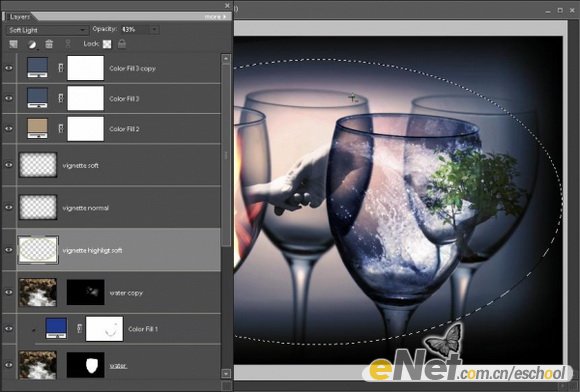Click the mask link icon on Color Fill 3 copy
The width and height of the screenshot is (580, 392).
coord(61,68)
